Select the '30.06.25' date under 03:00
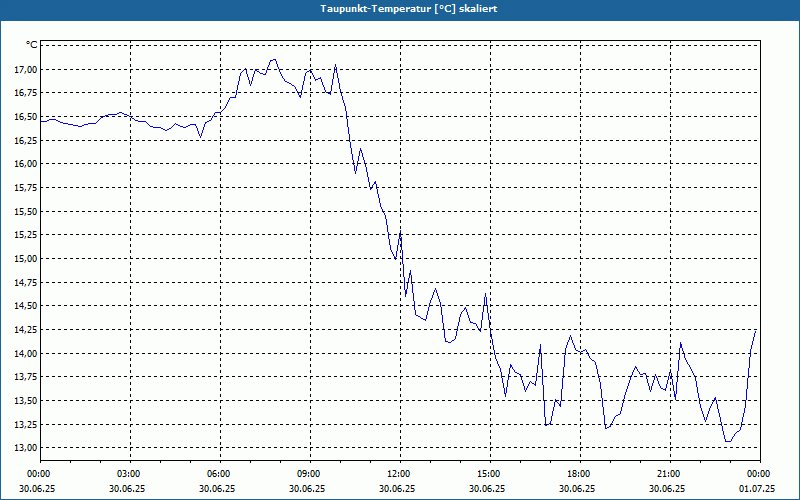This screenshot has height=500, width=800. 127,488
